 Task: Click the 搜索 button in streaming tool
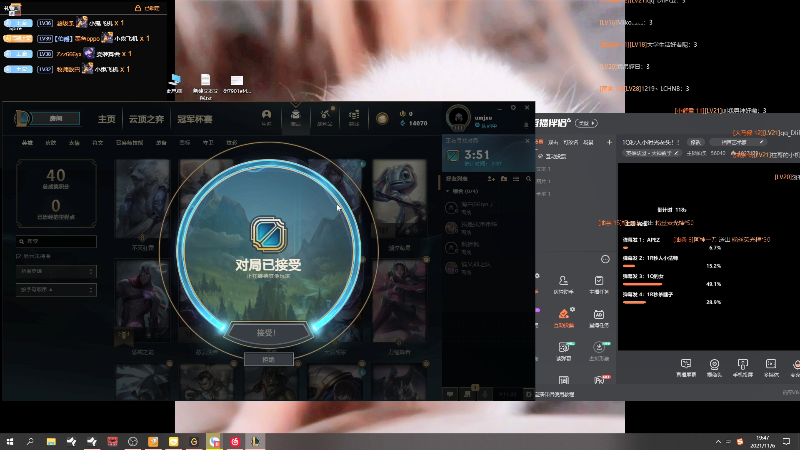tap(695, 142)
